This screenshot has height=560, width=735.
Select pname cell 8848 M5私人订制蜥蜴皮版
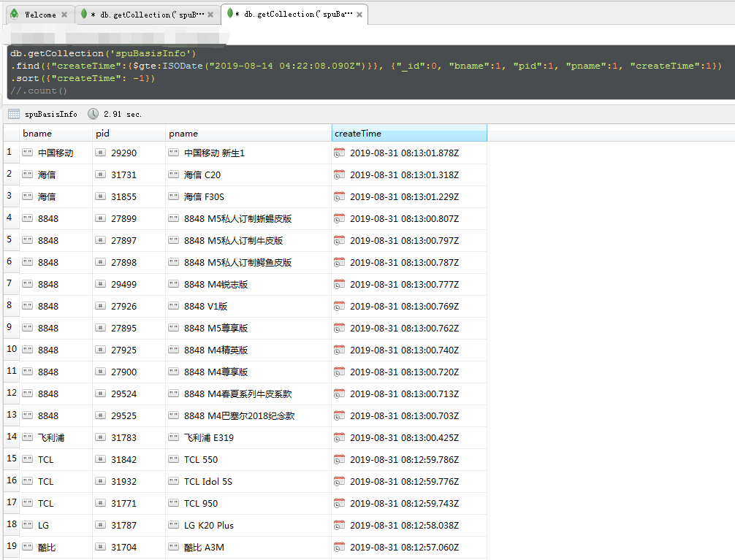(x=248, y=219)
